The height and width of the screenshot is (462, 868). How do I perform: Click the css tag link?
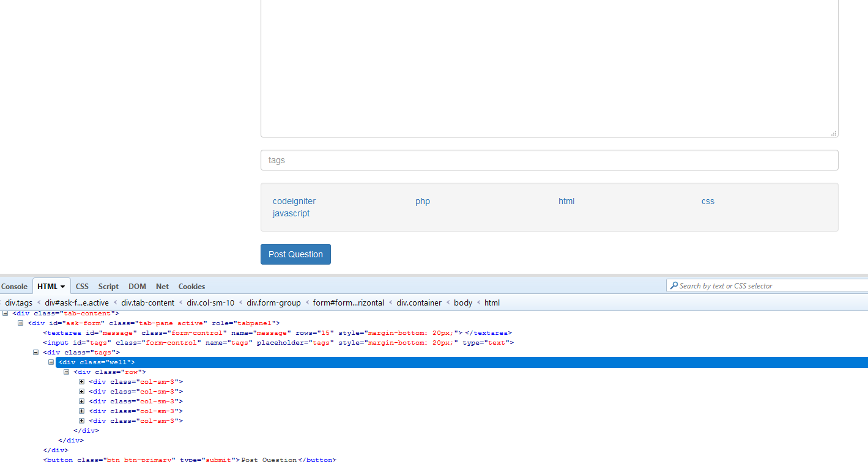click(x=708, y=201)
